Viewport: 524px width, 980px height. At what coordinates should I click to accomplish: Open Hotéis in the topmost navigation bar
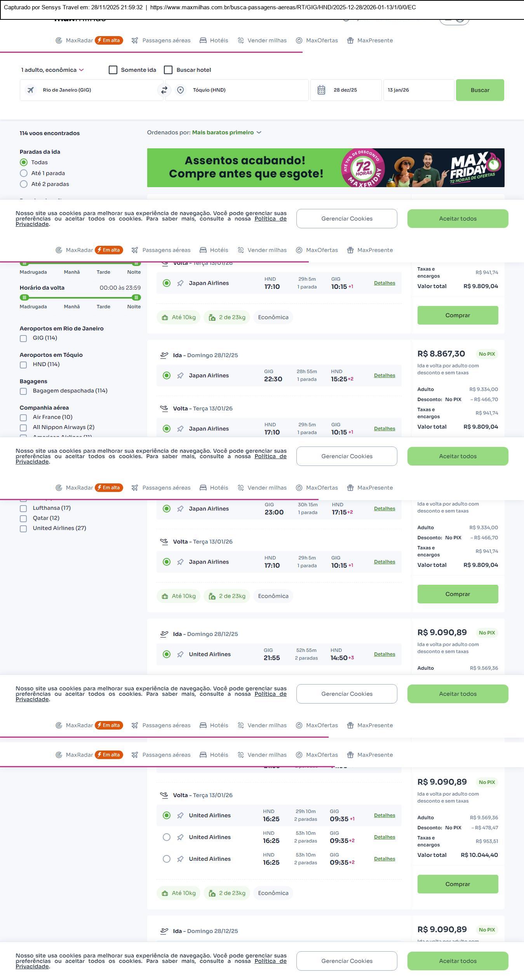pos(214,40)
